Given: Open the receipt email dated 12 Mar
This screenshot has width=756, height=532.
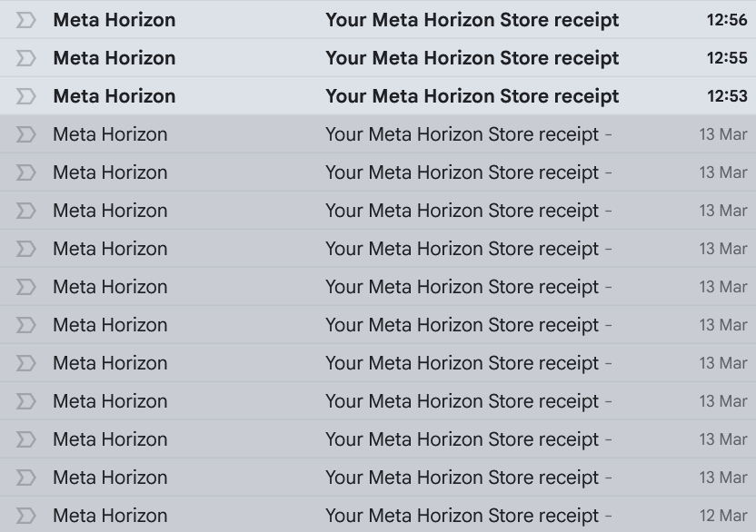Looking at the screenshot, I should pos(462,516).
